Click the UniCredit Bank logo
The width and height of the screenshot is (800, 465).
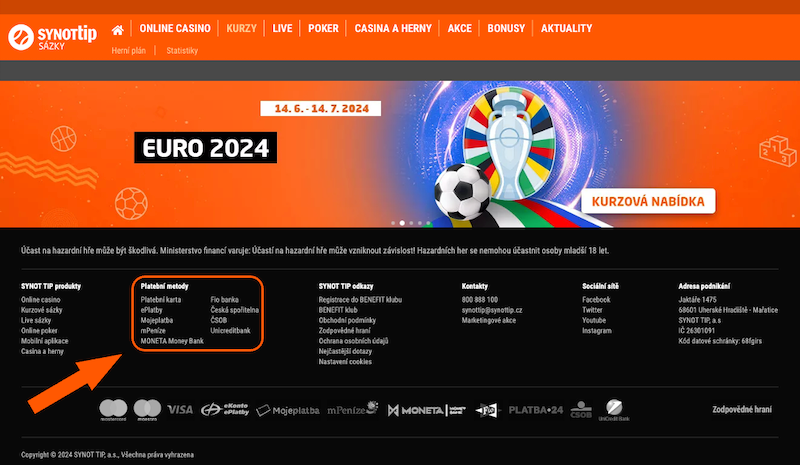click(x=614, y=410)
